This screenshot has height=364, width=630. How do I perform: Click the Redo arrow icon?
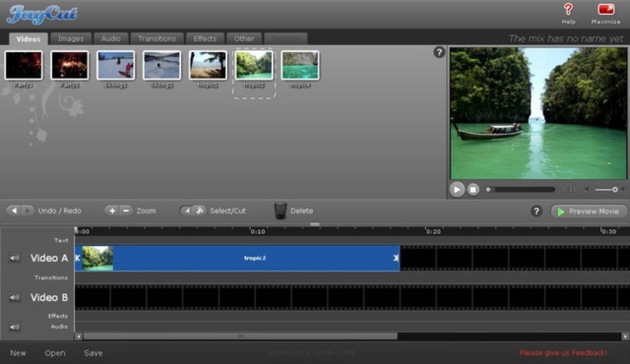click(27, 211)
